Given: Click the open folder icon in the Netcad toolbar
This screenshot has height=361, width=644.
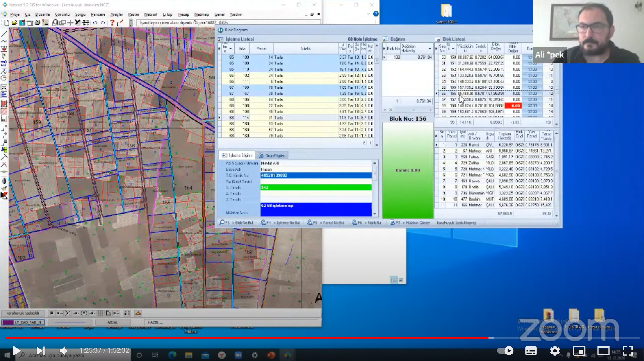Looking at the screenshot, I should [14, 23].
